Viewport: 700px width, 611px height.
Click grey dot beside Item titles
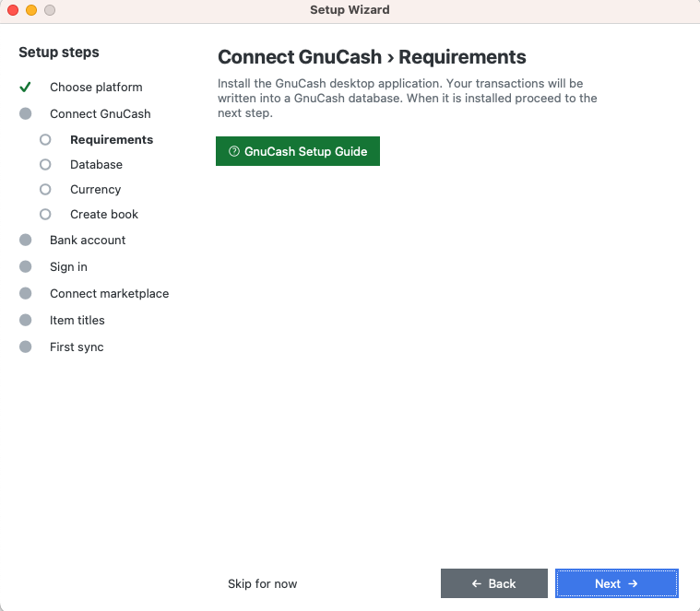26,320
